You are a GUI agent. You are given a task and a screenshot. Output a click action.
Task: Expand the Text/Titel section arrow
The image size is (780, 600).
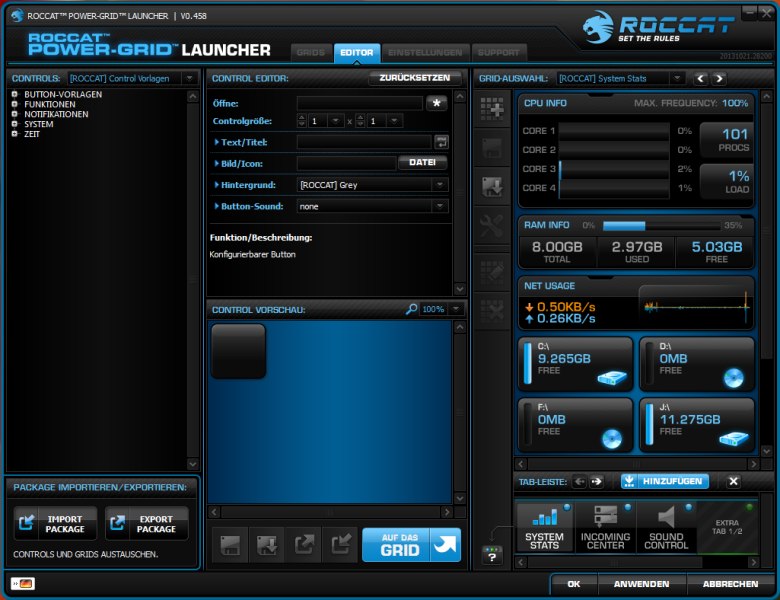click(x=216, y=142)
